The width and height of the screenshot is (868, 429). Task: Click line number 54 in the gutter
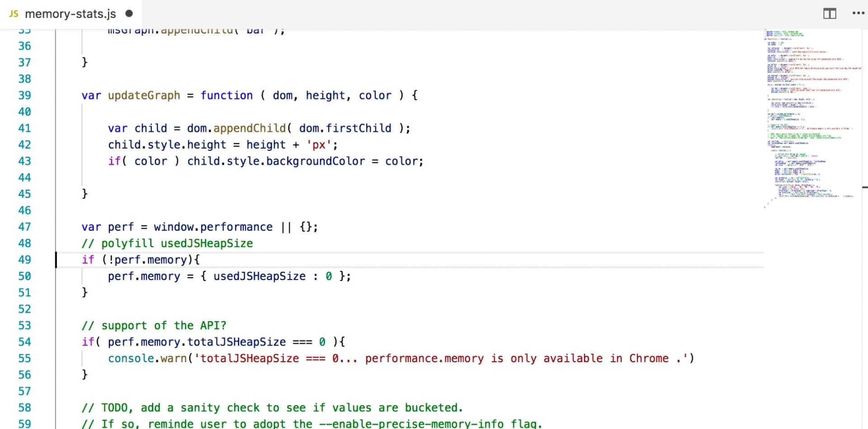pyautogui.click(x=25, y=342)
